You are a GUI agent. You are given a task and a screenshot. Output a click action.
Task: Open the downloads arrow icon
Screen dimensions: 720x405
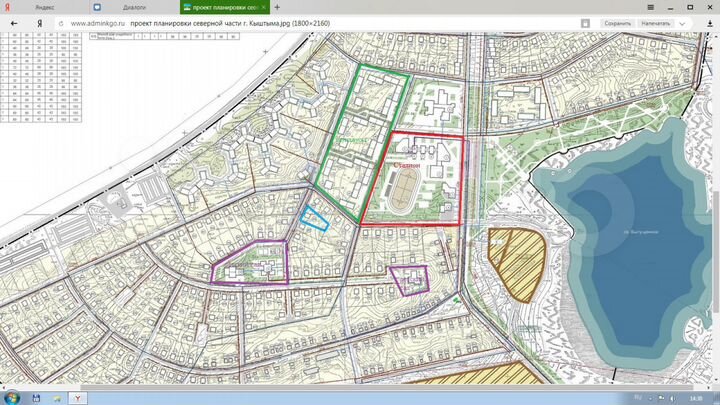pyautogui.click(x=708, y=22)
